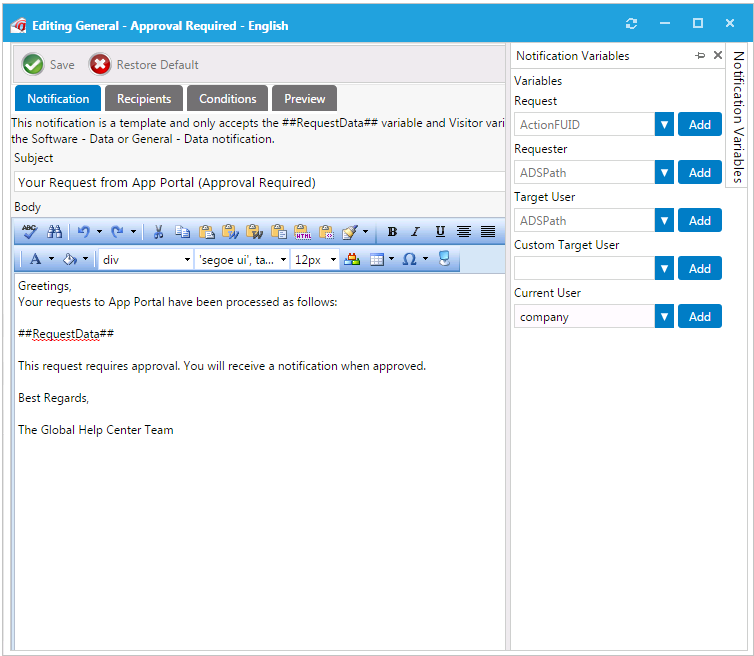Image resolution: width=754 pixels, height=656 pixels.
Task: Open the Preview tab
Action: click(x=304, y=99)
